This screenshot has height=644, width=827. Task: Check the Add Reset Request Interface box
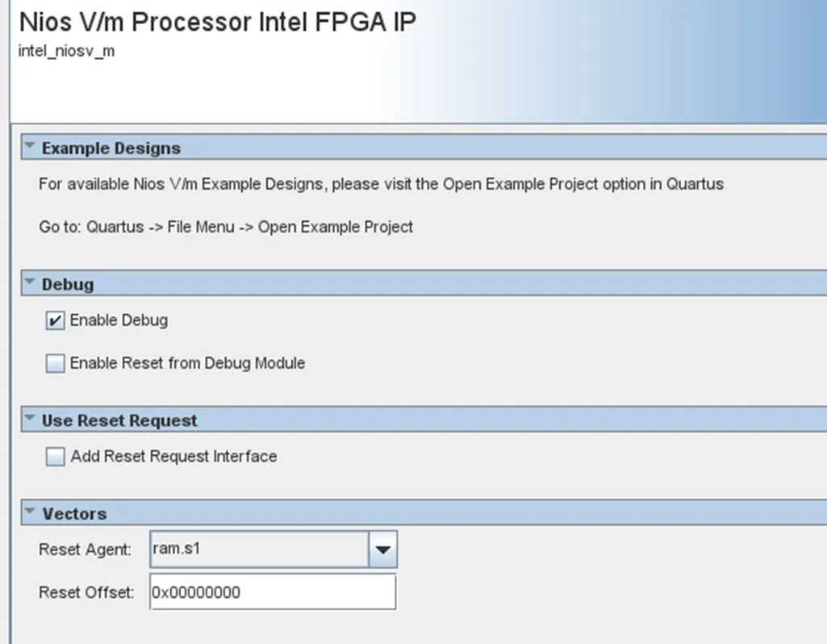pyautogui.click(x=56, y=458)
